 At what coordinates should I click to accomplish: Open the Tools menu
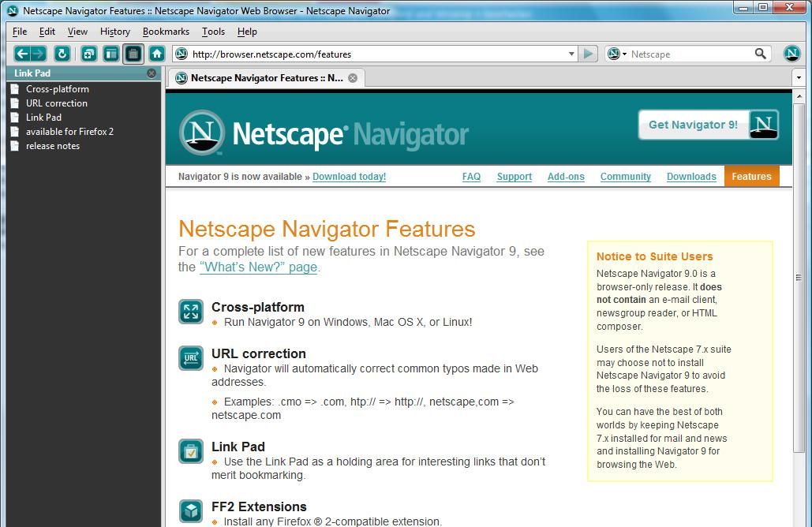click(213, 32)
